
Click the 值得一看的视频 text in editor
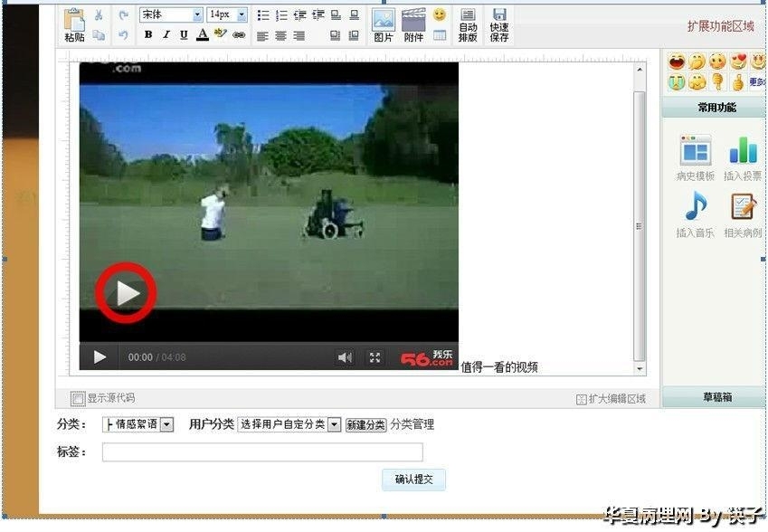[x=499, y=367]
